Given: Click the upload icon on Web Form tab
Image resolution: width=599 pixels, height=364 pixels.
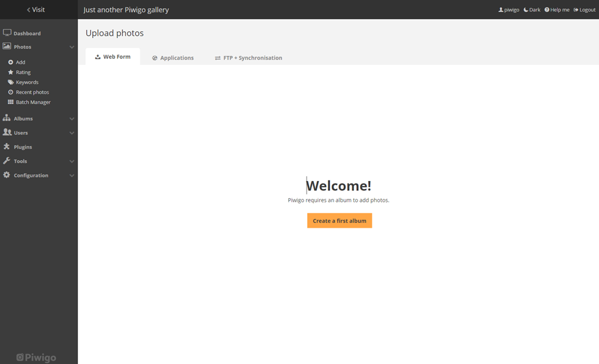Looking at the screenshot, I should coord(98,57).
